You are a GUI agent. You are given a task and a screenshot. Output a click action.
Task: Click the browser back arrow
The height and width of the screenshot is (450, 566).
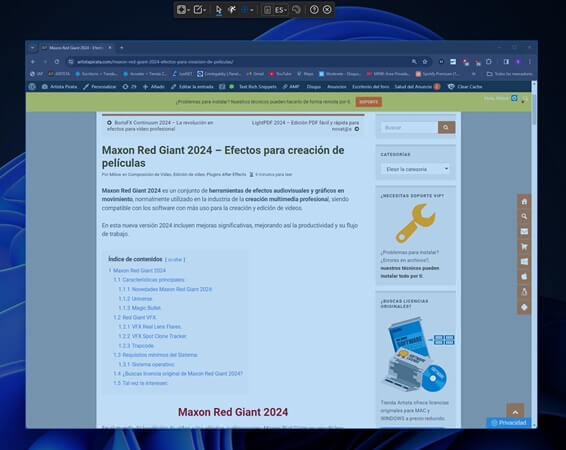tap(33, 62)
